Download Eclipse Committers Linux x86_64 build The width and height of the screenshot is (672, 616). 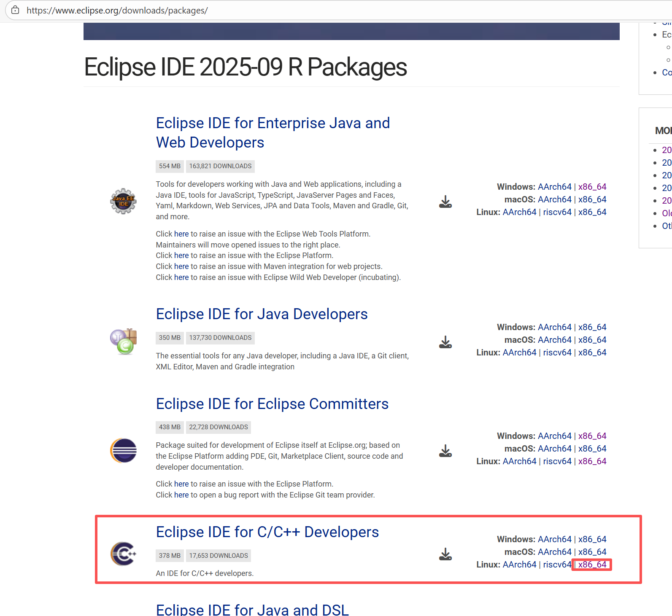tap(592, 461)
